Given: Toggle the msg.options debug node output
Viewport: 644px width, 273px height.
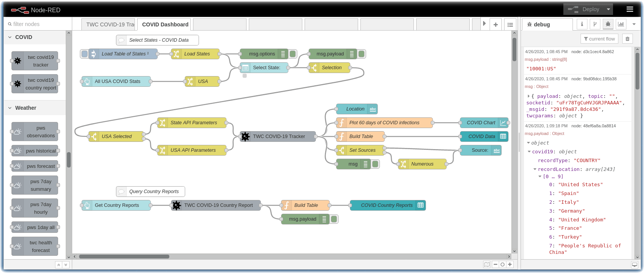Looking at the screenshot, I should [293, 54].
